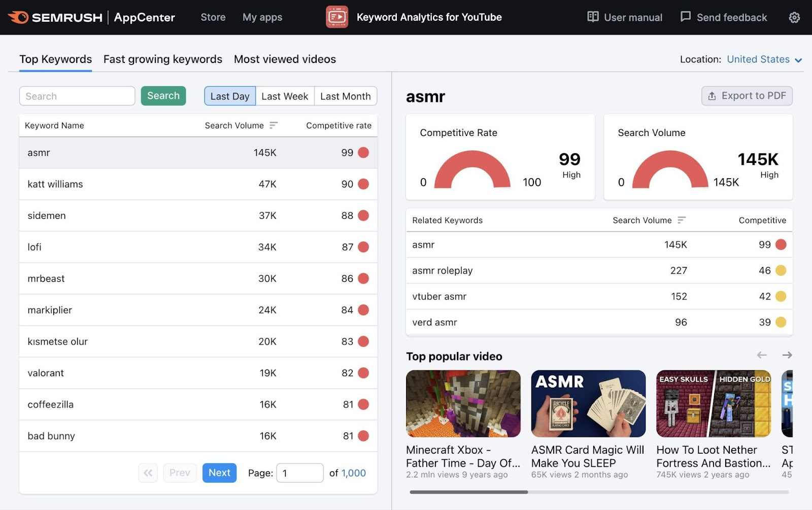Click the Related Keywords column header
The width and height of the screenshot is (812, 510).
(x=447, y=220)
